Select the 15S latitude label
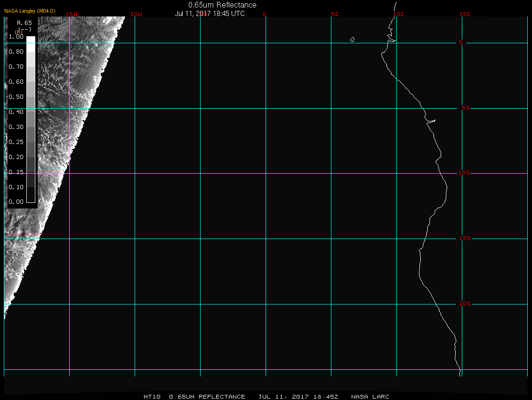 coord(465,239)
